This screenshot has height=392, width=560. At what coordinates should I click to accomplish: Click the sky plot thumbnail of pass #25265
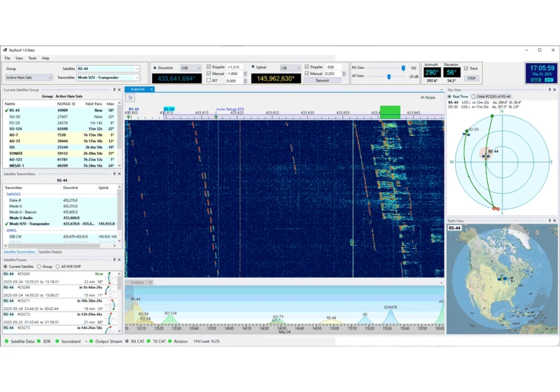111,278
